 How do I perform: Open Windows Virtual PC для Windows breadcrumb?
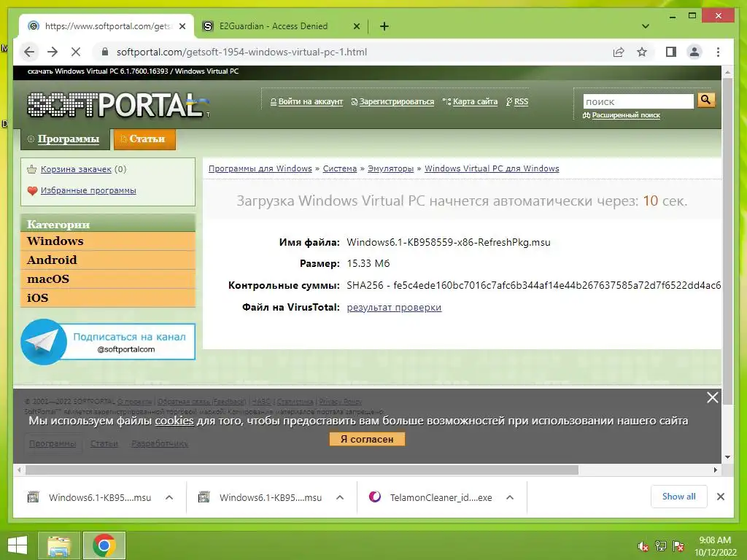(x=492, y=168)
